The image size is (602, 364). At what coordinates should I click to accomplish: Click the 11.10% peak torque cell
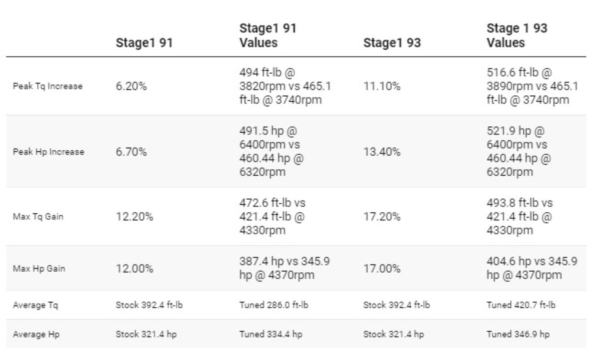(x=381, y=86)
